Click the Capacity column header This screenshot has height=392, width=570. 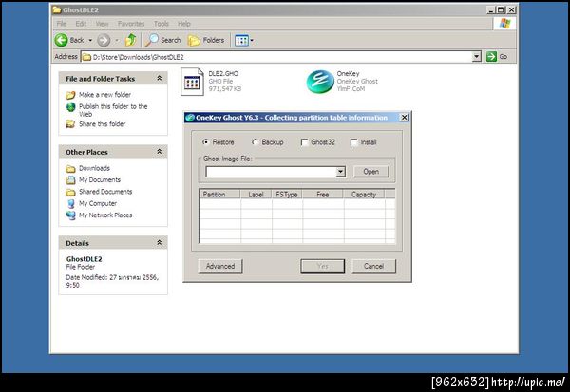tap(364, 195)
